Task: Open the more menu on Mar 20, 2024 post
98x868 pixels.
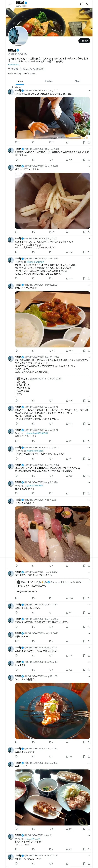Action: [89, 465]
